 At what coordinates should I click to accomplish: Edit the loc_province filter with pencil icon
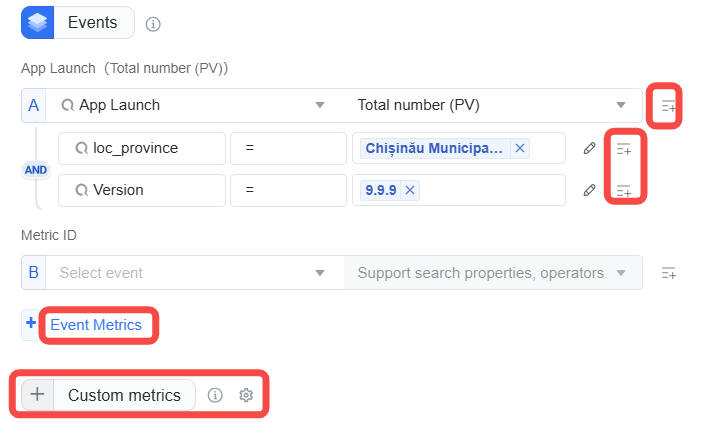(x=589, y=148)
